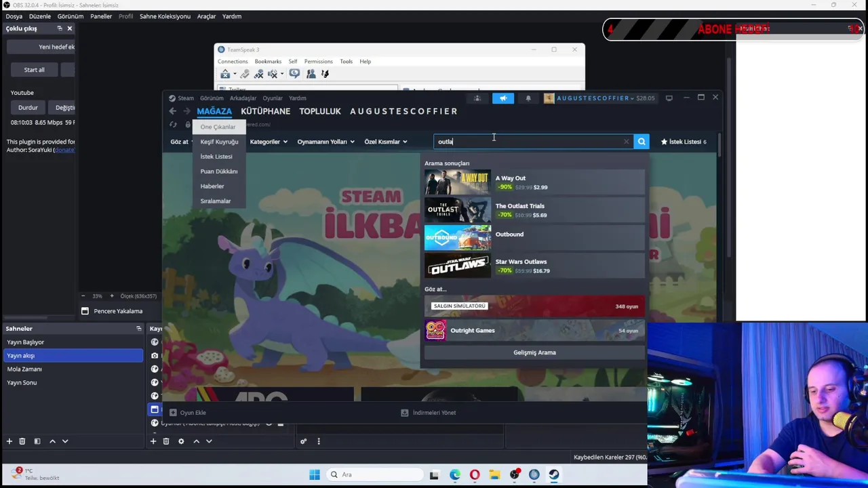The image size is (868, 488).
Task: Remove selected scene with trash icon
Action: pos(22,441)
